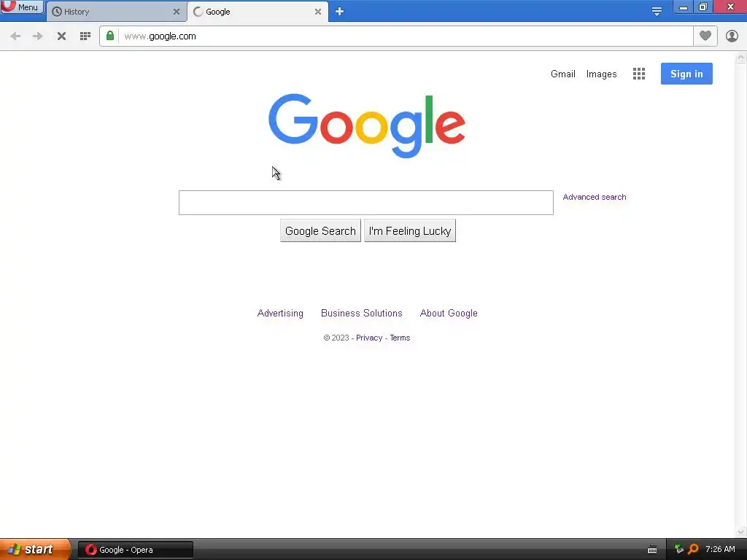
Task: Open the Advertising link
Action: [280, 314]
